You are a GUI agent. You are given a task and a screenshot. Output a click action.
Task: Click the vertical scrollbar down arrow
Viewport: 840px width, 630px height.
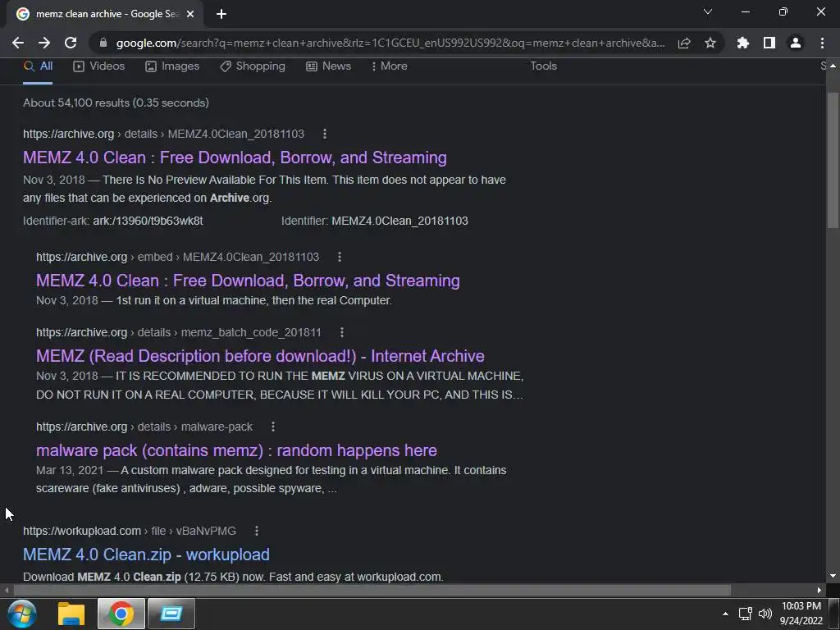pos(833,577)
